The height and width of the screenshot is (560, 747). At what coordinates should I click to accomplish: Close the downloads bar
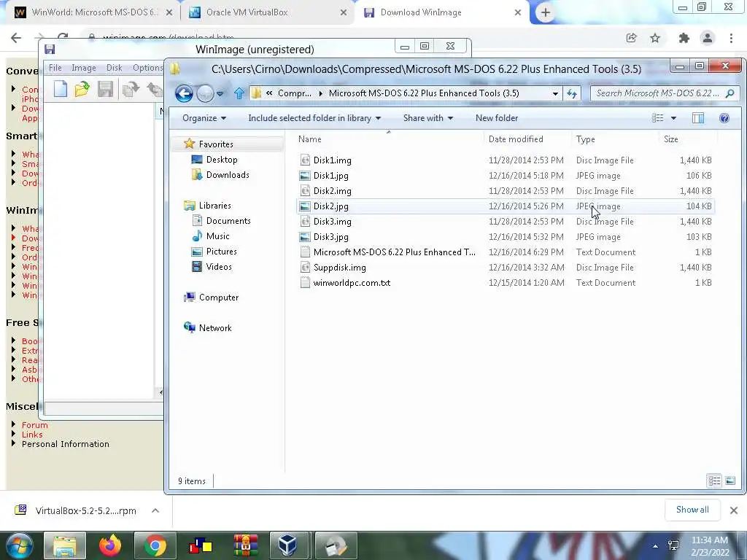(x=734, y=510)
